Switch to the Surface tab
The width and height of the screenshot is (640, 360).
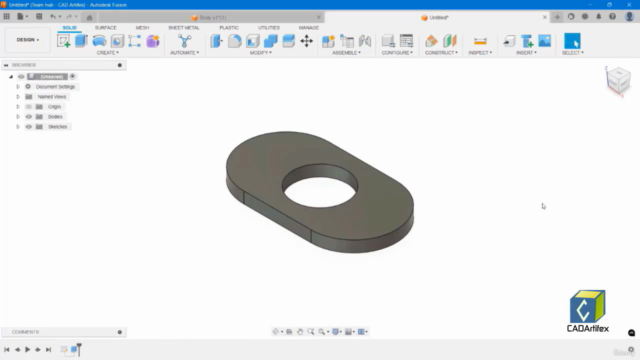[106, 28]
